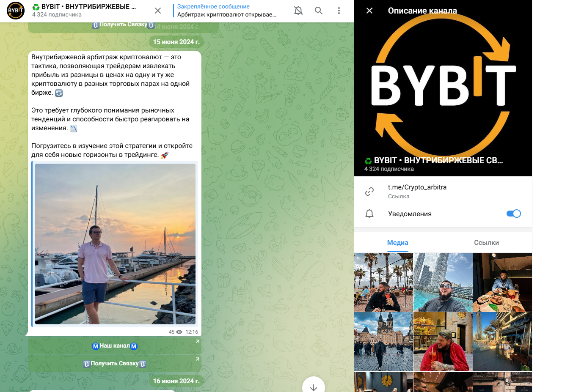
Task: Click the 12:16 message timestamp
Action: click(192, 332)
